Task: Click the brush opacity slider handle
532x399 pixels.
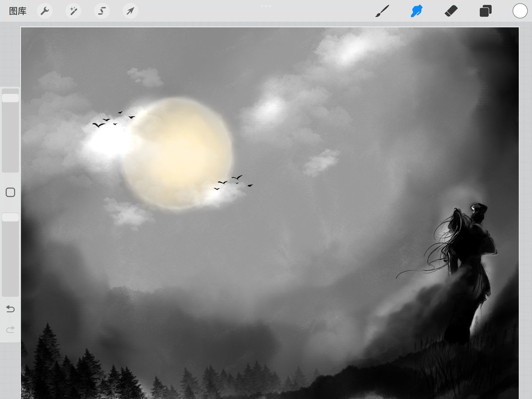Action: (10, 217)
